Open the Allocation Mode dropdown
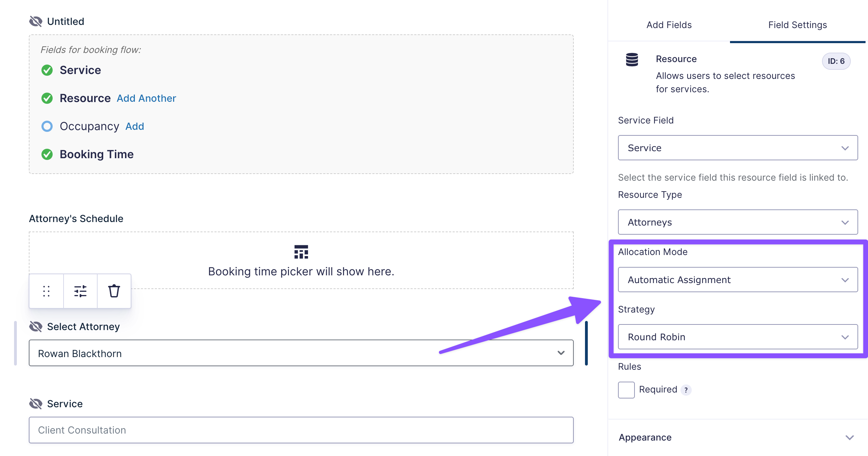The height and width of the screenshot is (456, 868). [x=738, y=280]
